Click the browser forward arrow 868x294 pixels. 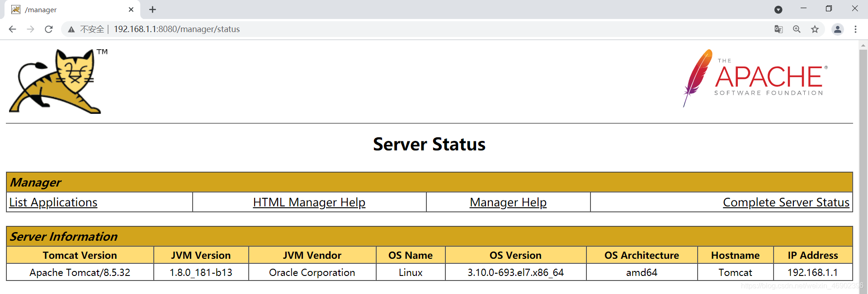[x=30, y=29]
